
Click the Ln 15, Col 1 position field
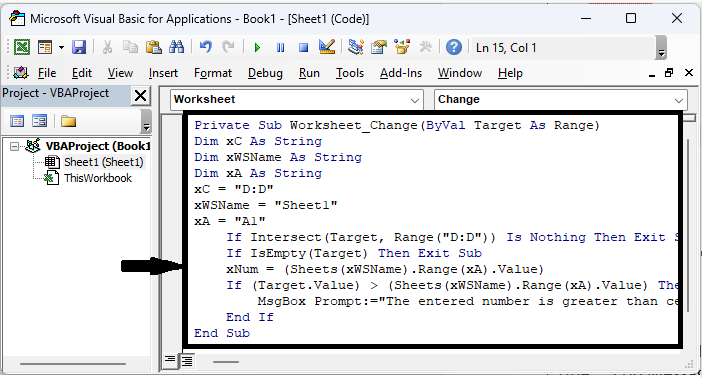(x=563, y=47)
